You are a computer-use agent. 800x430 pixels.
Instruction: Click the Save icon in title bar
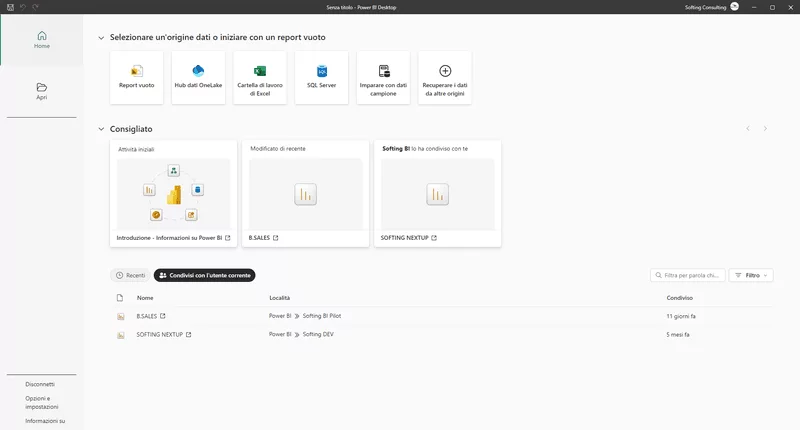pyautogui.click(x=10, y=7)
